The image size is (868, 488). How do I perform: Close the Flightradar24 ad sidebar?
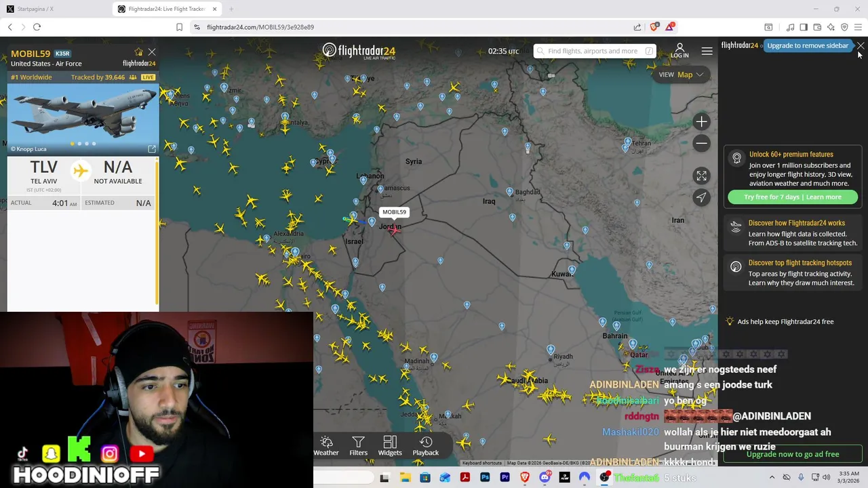pyautogui.click(x=861, y=45)
